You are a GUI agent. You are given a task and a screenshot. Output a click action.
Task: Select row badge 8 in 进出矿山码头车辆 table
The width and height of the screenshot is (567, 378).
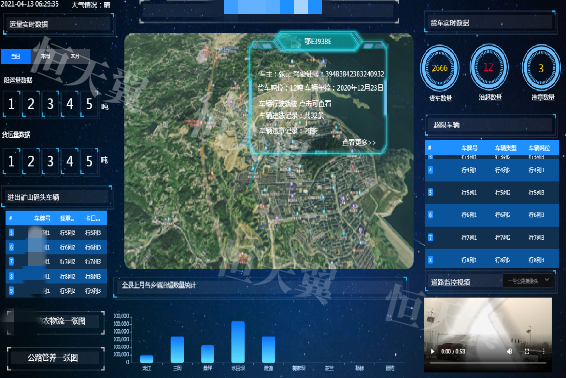11,276
